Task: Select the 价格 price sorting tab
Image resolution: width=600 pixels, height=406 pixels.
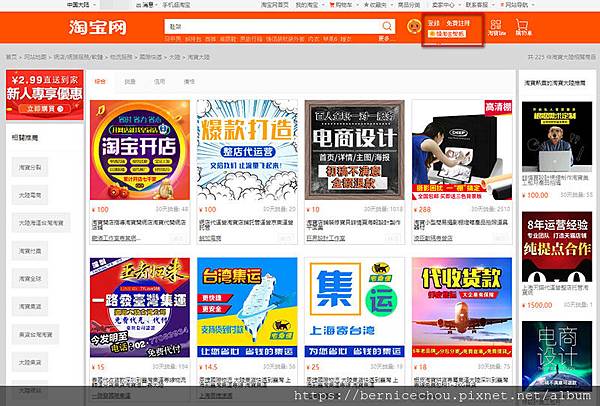Action: [189, 82]
